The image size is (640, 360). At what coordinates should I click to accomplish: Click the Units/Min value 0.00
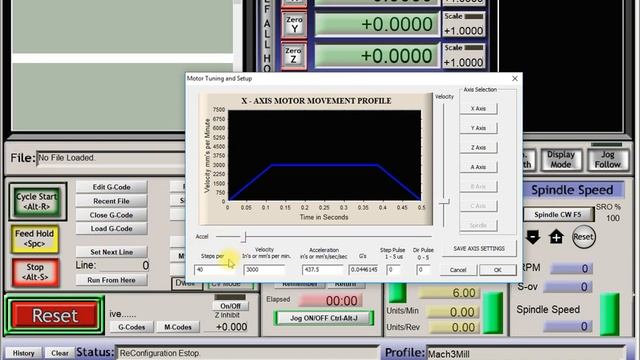(453, 312)
